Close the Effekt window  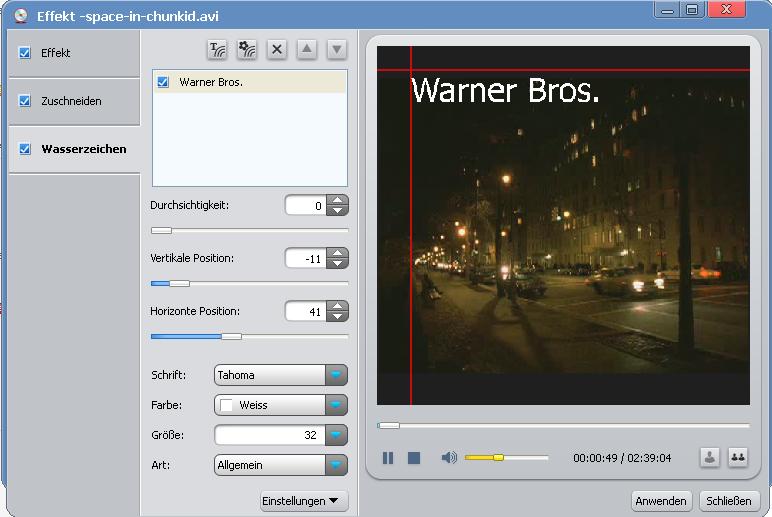point(727,10)
